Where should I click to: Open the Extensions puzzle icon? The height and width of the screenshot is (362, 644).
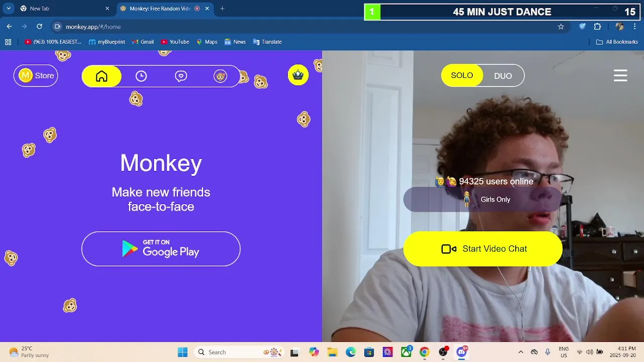598,27
